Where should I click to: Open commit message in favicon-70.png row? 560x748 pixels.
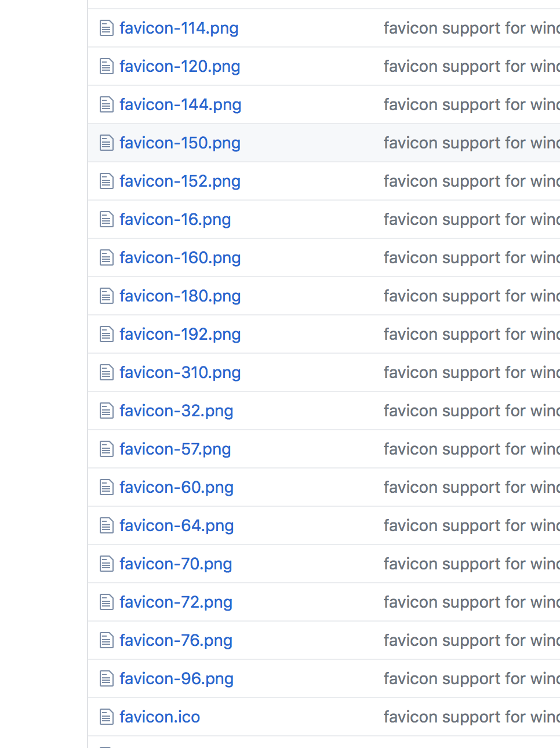[x=471, y=564]
